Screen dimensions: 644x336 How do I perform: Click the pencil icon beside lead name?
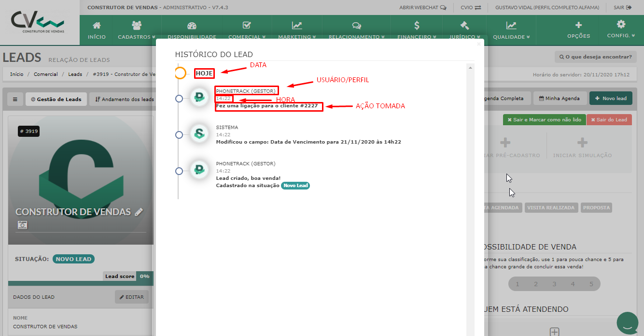coord(139,212)
